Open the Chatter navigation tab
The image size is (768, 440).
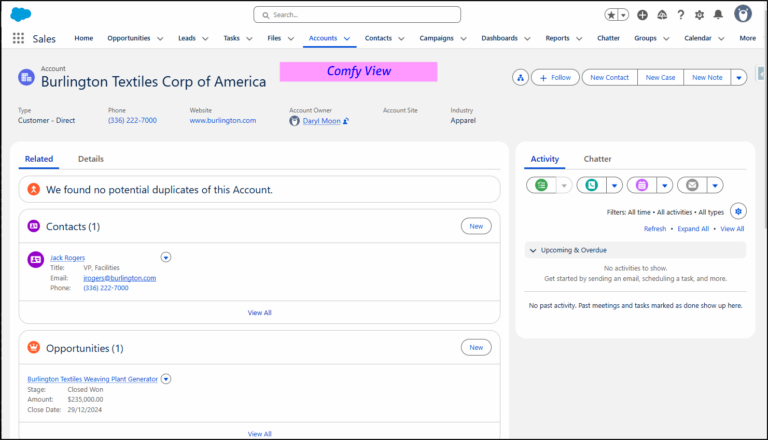point(608,38)
